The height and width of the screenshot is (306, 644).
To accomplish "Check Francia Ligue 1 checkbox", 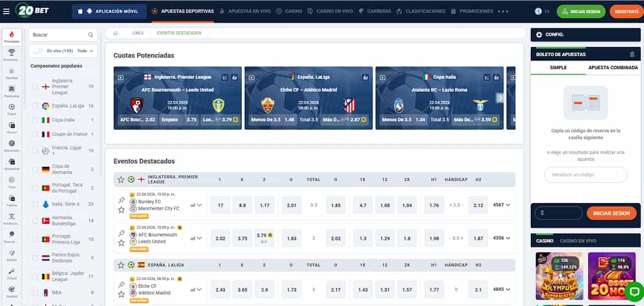I will click(35, 150).
